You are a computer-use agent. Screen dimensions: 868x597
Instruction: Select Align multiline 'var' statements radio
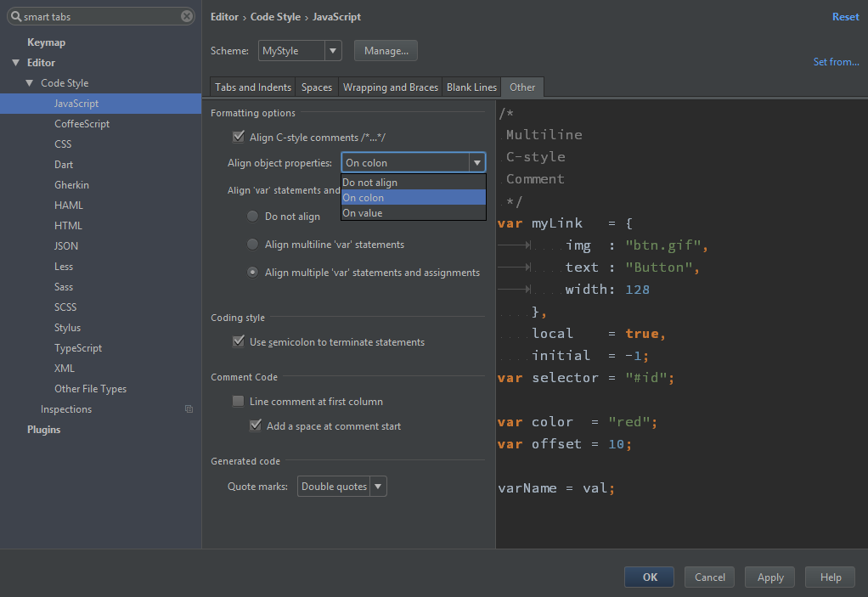(252, 244)
